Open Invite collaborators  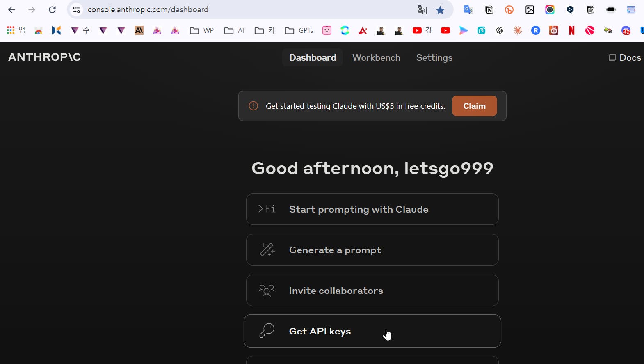[372, 291]
